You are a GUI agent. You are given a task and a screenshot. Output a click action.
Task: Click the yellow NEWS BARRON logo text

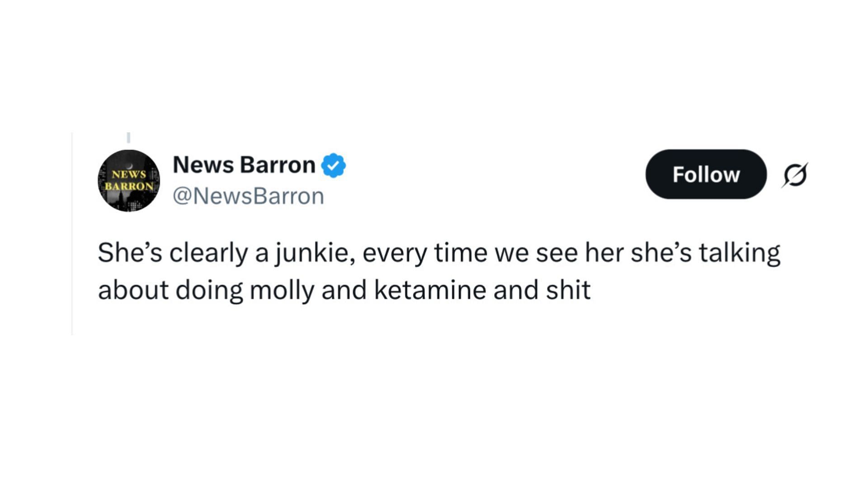pyautogui.click(x=129, y=180)
